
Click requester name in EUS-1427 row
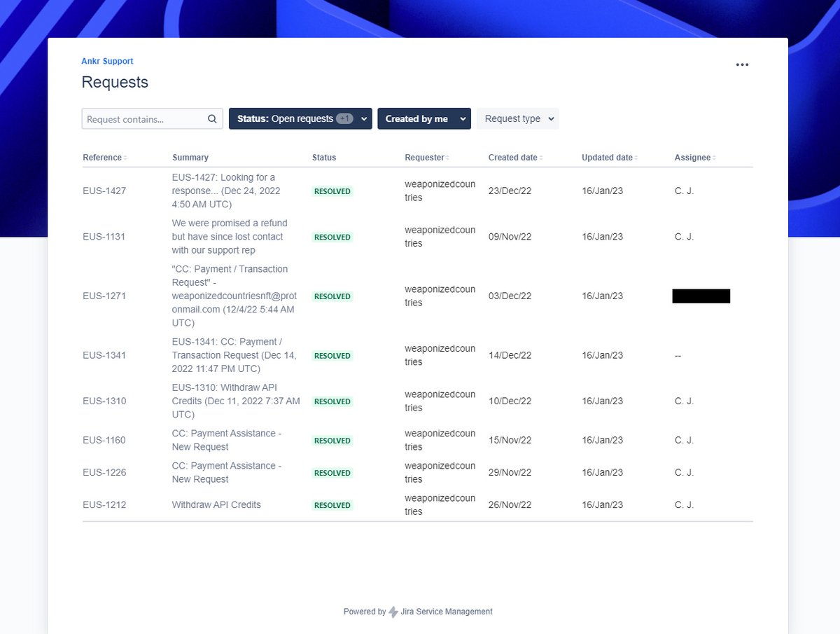440,191
